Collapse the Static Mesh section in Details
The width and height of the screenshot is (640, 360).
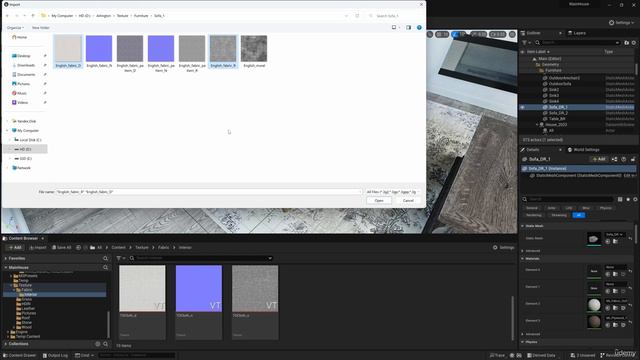click(x=522, y=226)
